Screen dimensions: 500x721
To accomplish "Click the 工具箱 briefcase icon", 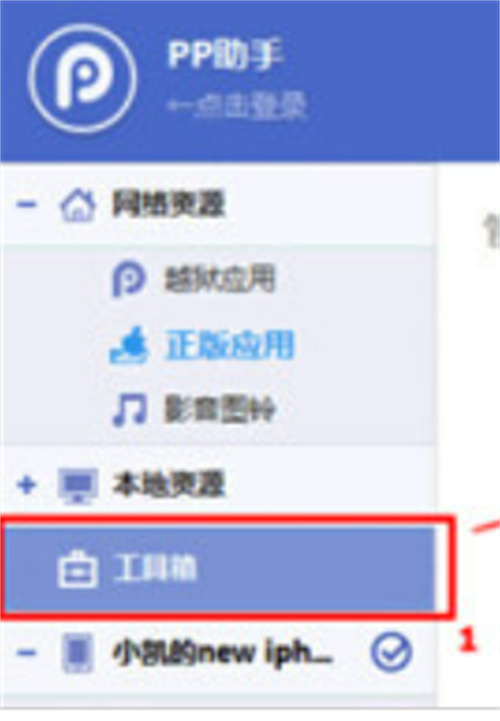I will 78,569.
